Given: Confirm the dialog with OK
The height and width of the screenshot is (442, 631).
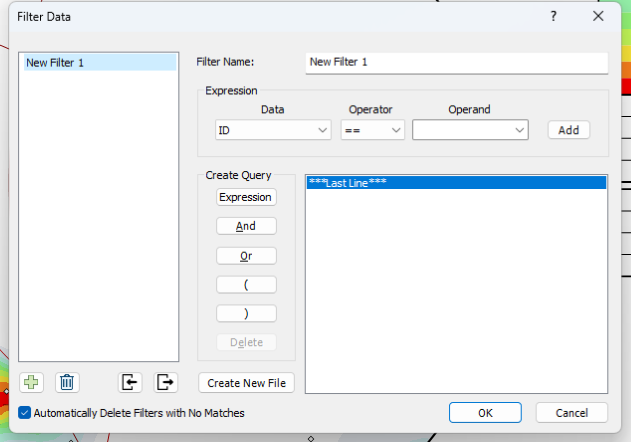Looking at the screenshot, I should click(x=485, y=413).
